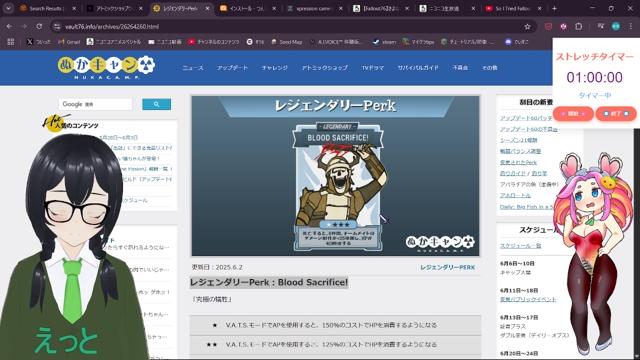This screenshot has width=640, height=360.
Task: Click the 01:00:00 timer display
Action: (x=594, y=77)
